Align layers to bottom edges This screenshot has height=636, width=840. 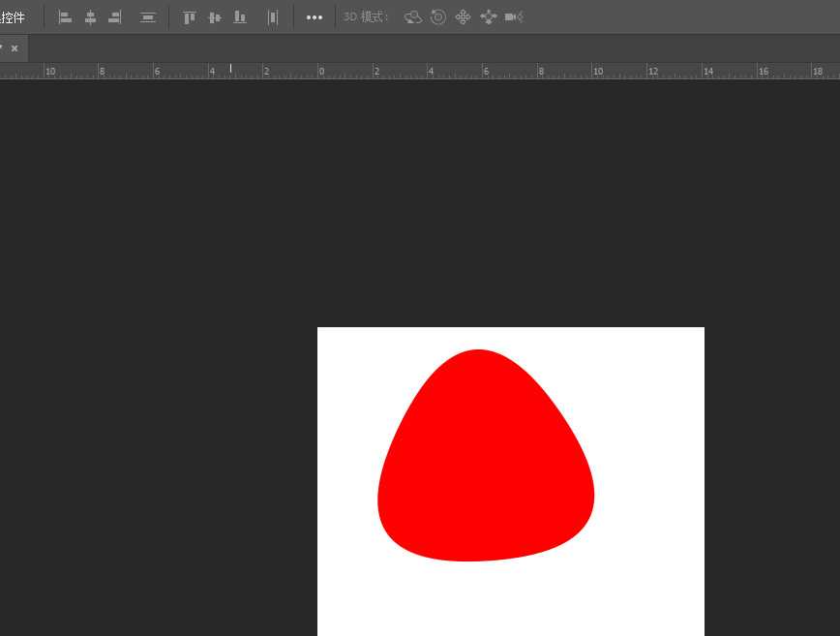240,17
